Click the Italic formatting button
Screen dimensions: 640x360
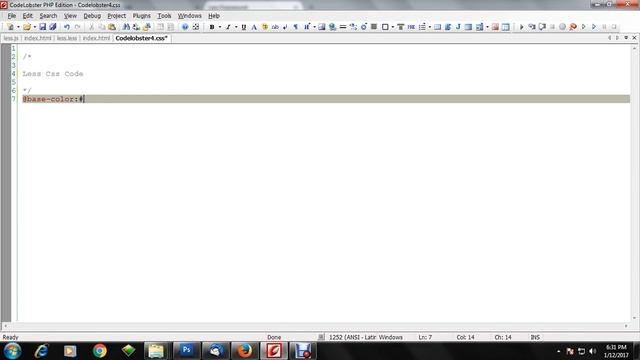point(228,27)
